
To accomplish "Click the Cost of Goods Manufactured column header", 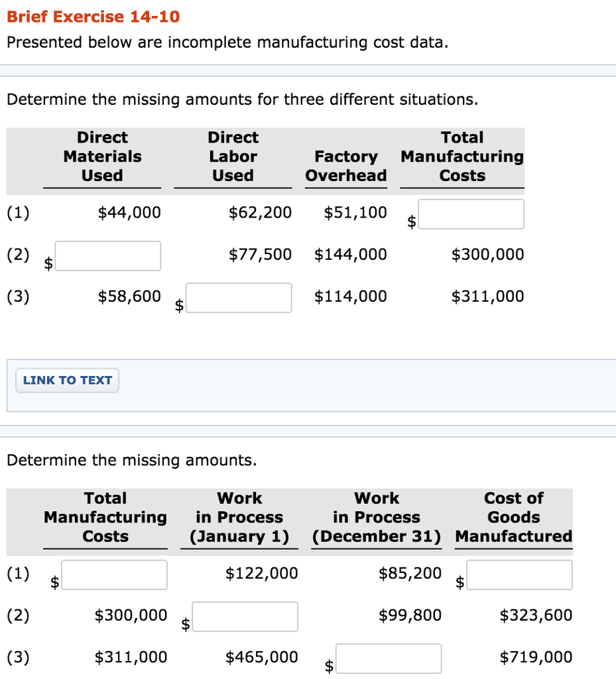I will (513, 517).
